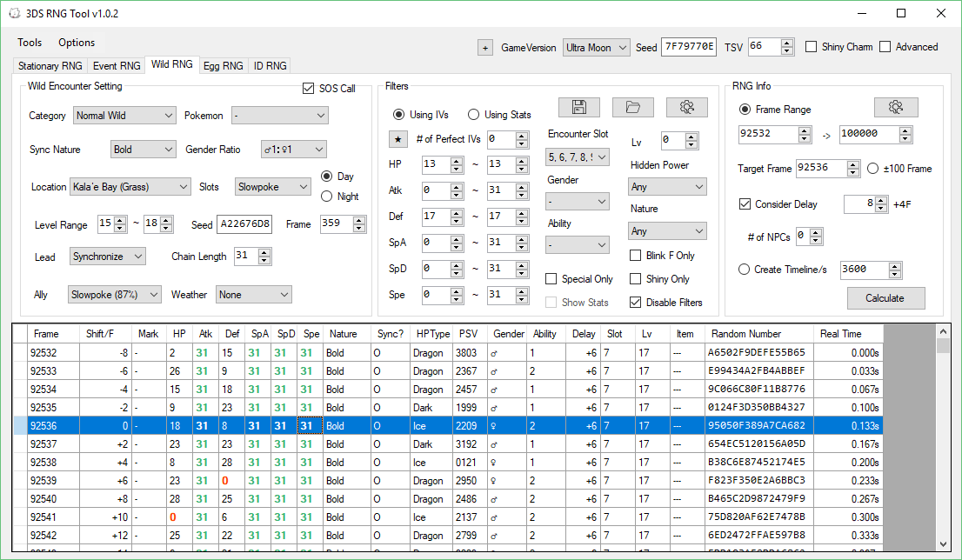962x560 pixels.
Task: Switch to ID RNG tab
Action: click(x=270, y=65)
